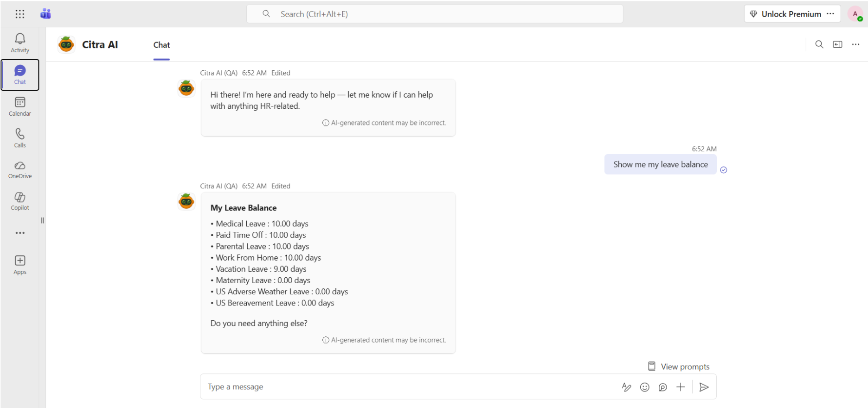Screen dimensions: 868x408
Task: Open the Activity bell in sidebar
Action: tap(20, 43)
